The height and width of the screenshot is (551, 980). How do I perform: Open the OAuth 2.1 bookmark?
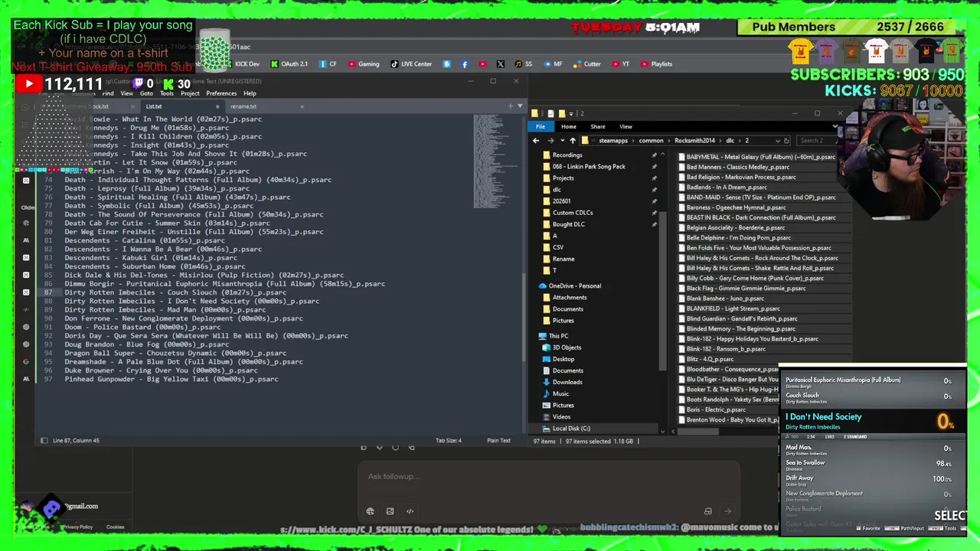[x=289, y=64]
